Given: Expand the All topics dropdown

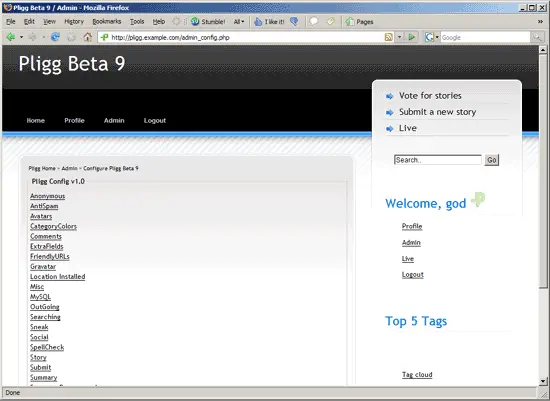Looking at the screenshot, I should coord(239,21).
